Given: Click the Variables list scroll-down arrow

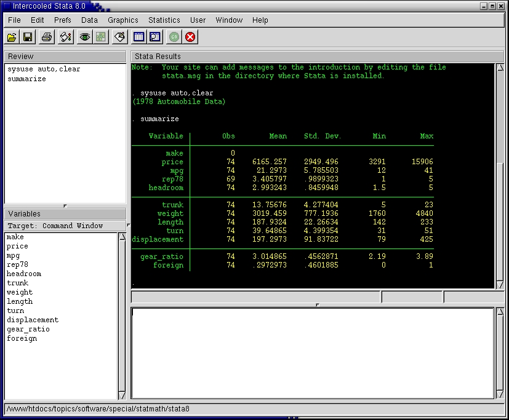Looking at the screenshot, I should point(122,395).
